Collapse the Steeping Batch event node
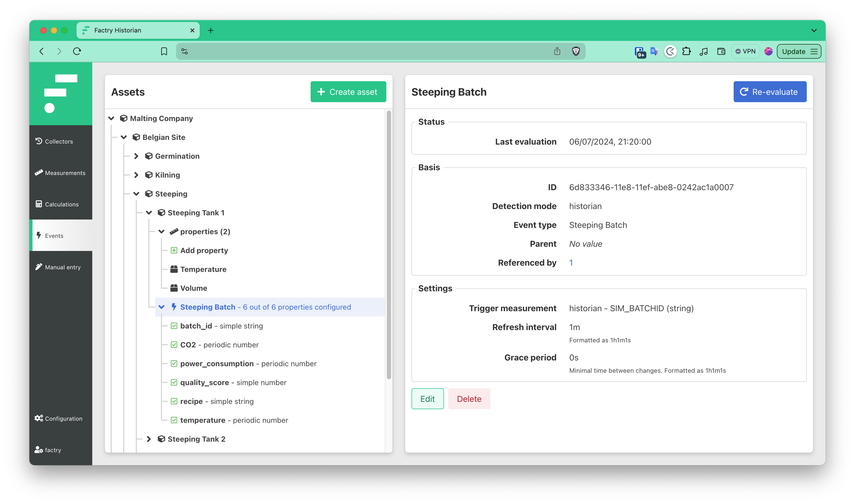Viewport: 855px width, 504px height. (161, 307)
